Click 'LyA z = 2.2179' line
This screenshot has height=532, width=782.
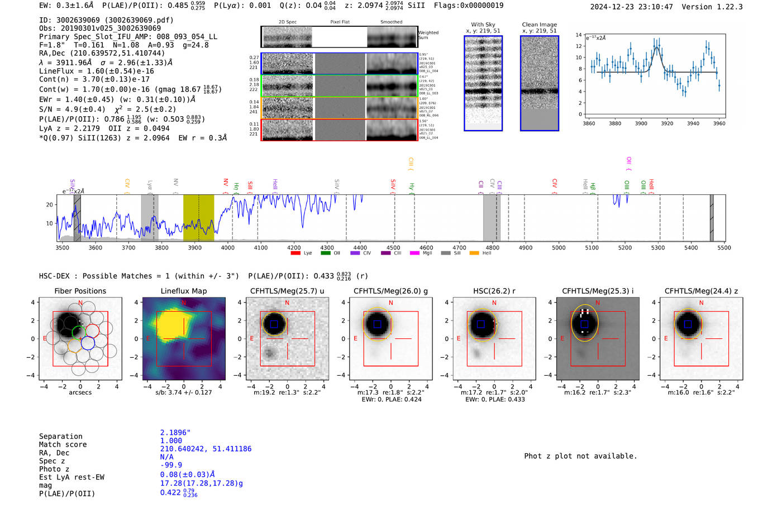pyautogui.click(x=69, y=128)
